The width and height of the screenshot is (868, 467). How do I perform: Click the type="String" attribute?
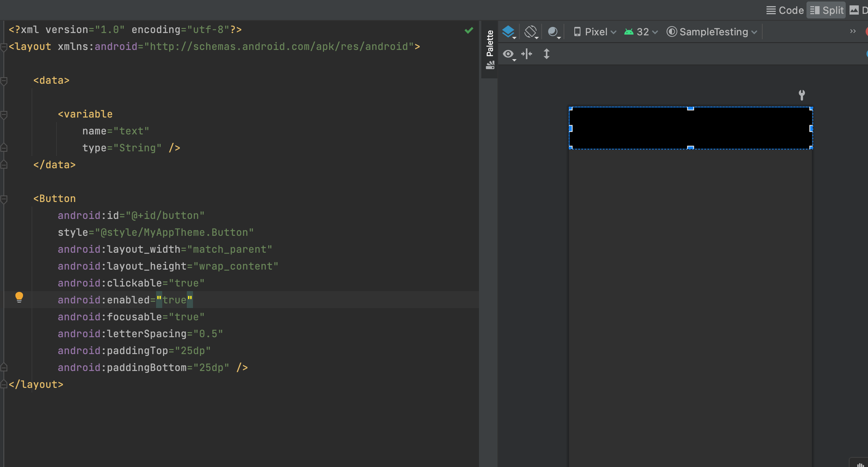[122, 148]
